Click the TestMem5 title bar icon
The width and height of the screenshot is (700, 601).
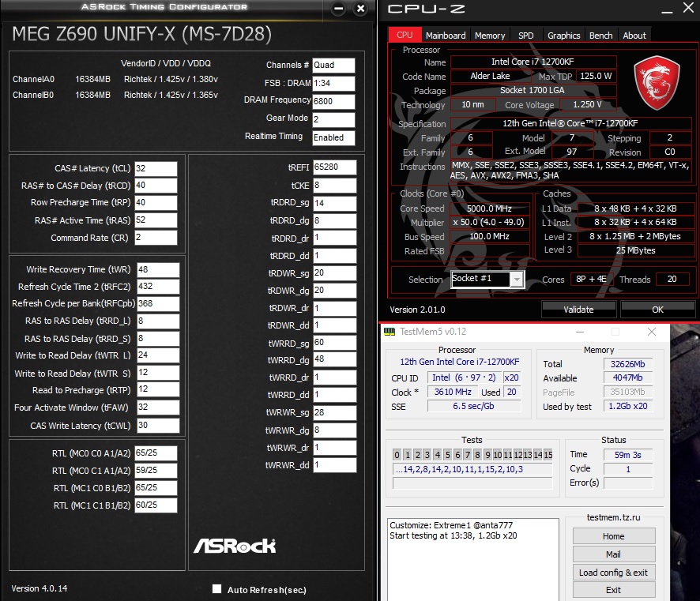click(x=390, y=332)
